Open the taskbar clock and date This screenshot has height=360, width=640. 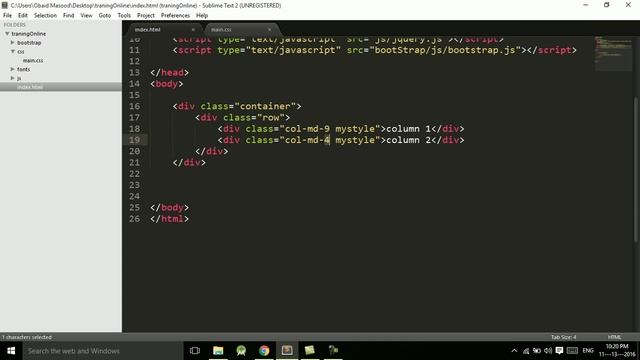pos(617,351)
